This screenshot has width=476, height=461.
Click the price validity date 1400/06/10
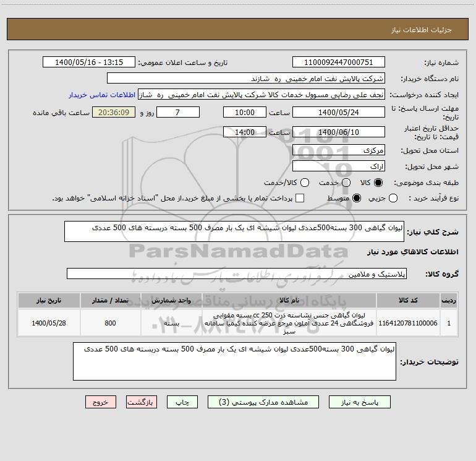tap(339, 132)
